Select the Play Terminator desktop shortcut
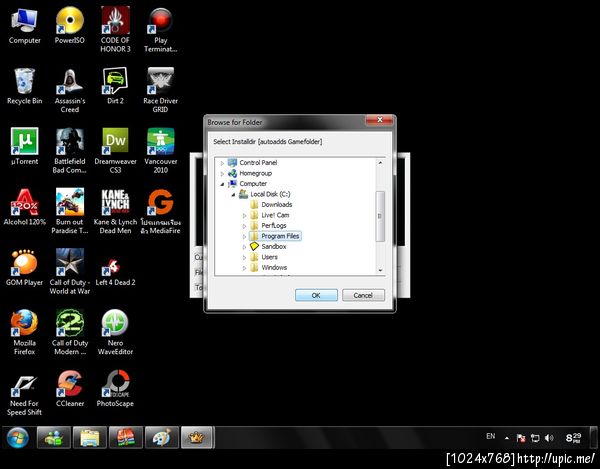This screenshot has height=469, width=600. (x=160, y=30)
